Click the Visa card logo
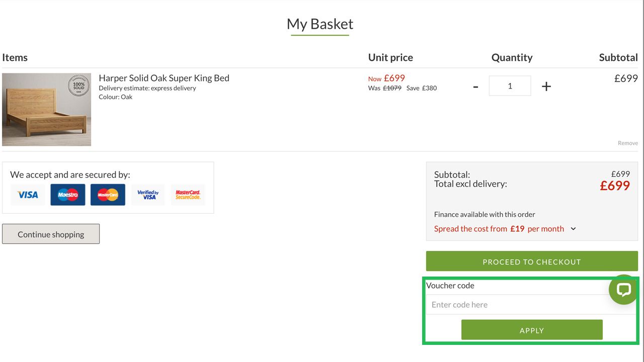This screenshot has width=644, height=362. tap(28, 195)
